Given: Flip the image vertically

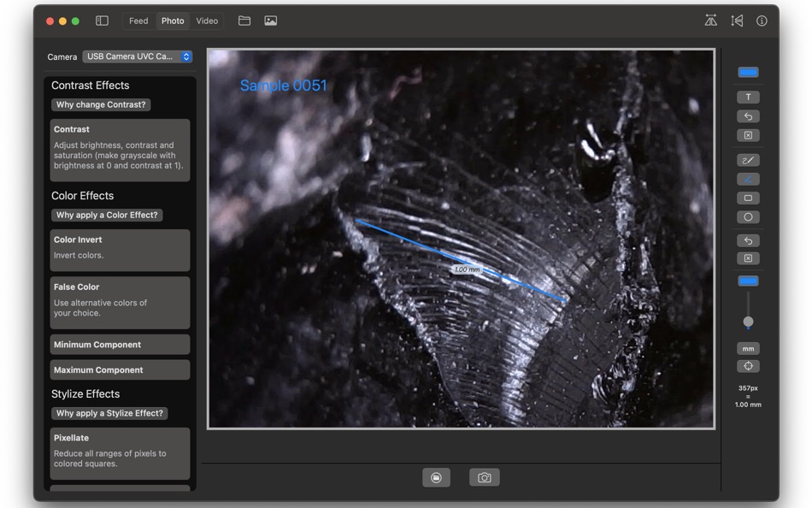Looking at the screenshot, I should (737, 20).
